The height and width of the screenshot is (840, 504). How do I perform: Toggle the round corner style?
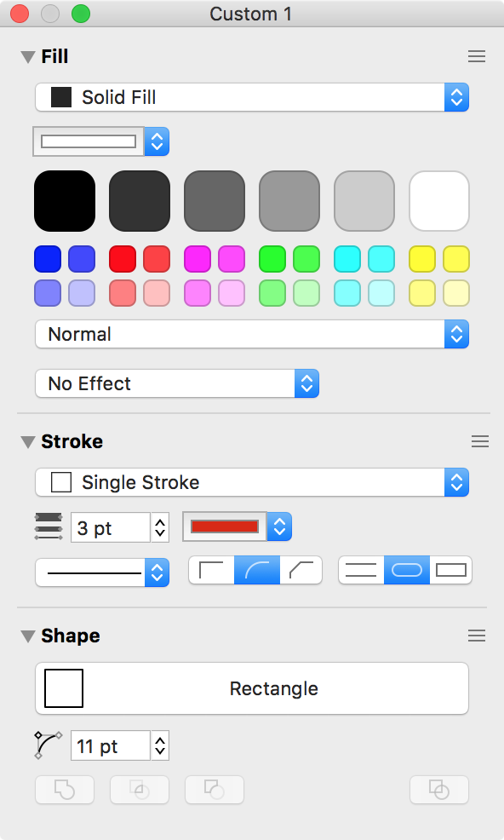tap(257, 570)
